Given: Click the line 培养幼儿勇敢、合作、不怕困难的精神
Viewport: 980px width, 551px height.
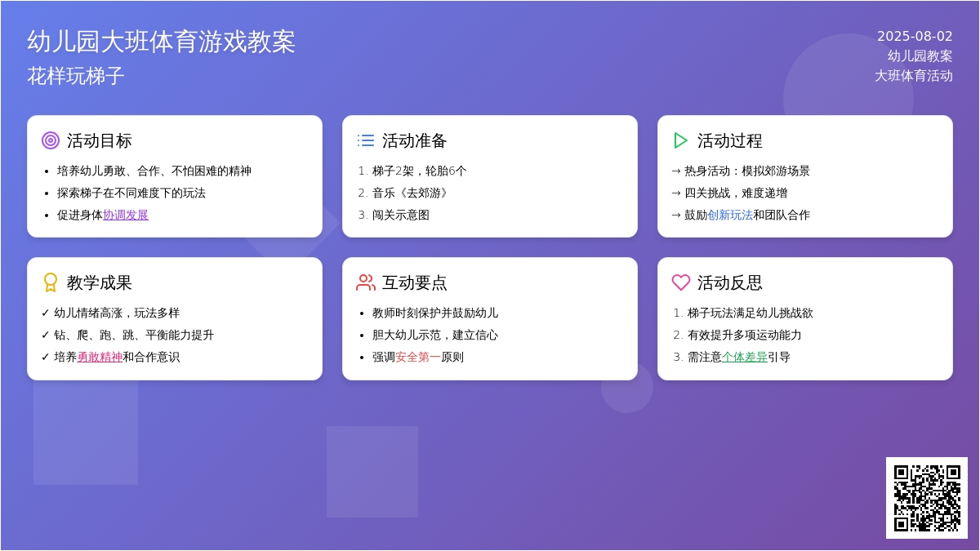Looking at the screenshot, I should tap(154, 171).
